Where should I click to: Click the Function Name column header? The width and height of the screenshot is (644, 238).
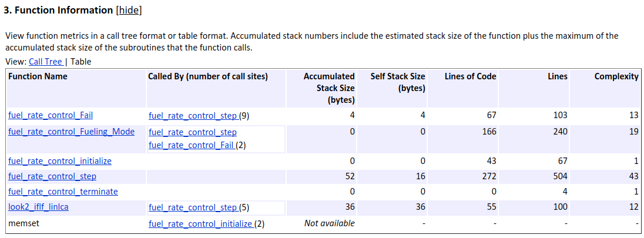click(38, 76)
